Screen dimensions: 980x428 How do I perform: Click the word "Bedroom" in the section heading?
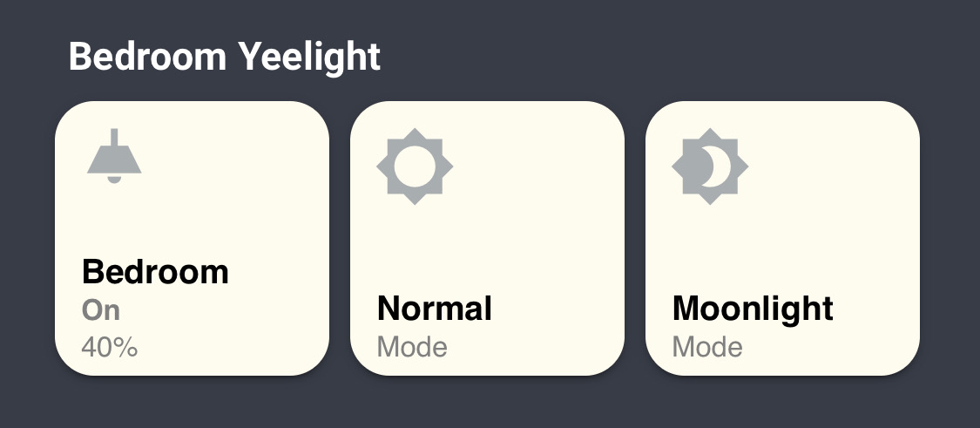click(146, 58)
